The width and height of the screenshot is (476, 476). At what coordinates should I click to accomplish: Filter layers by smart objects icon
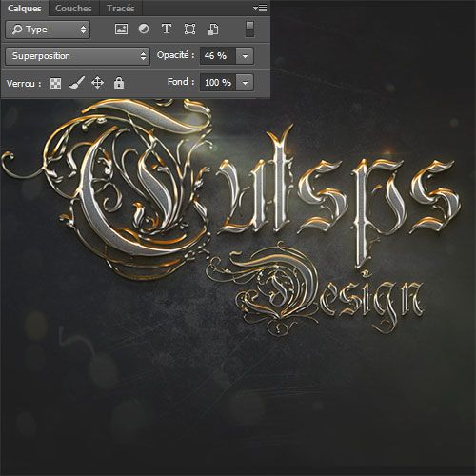tap(213, 30)
